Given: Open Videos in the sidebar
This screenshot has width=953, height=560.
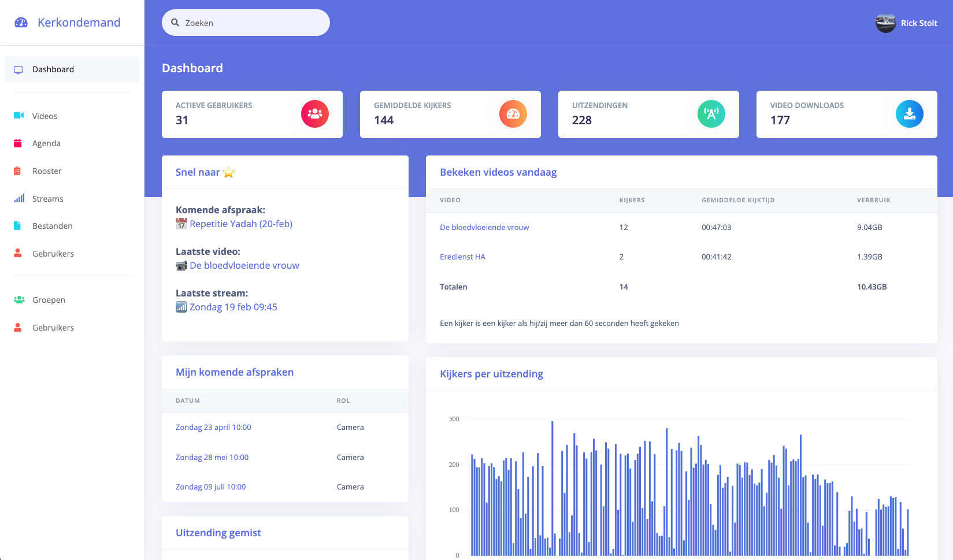Looking at the screenshot, I should click(45, 116).
